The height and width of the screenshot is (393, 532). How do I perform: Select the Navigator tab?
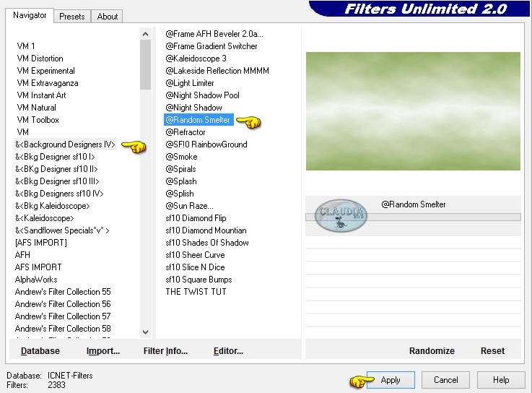click(30, 15)
